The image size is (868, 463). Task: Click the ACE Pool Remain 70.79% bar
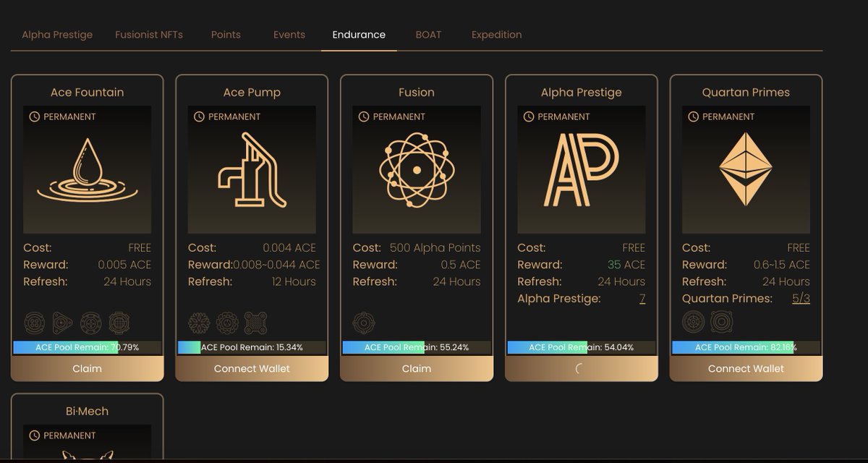pyautogui.click(x=88, y=347)
